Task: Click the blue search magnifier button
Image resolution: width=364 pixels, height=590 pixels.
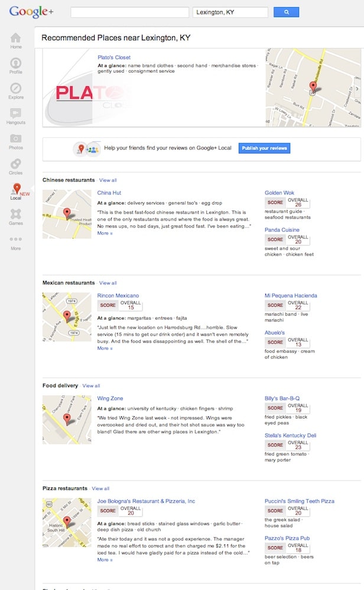Action: click(286, 12)
